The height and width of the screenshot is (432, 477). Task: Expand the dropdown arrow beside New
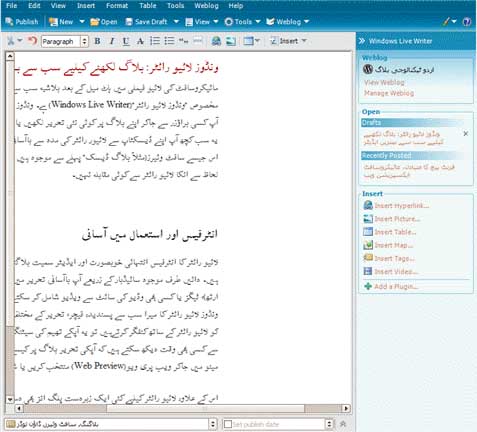pyautogui.click(x=82, y=22)
